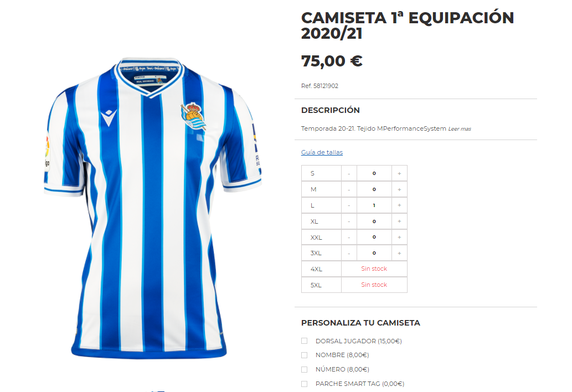Increase size M quantity with plus
Screen dimensions: 572x392
(x=399, y=189)
